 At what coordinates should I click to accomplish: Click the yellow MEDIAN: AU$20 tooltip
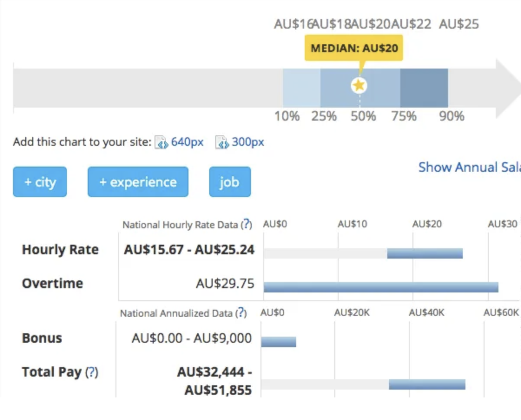click(x=354, y=48)
